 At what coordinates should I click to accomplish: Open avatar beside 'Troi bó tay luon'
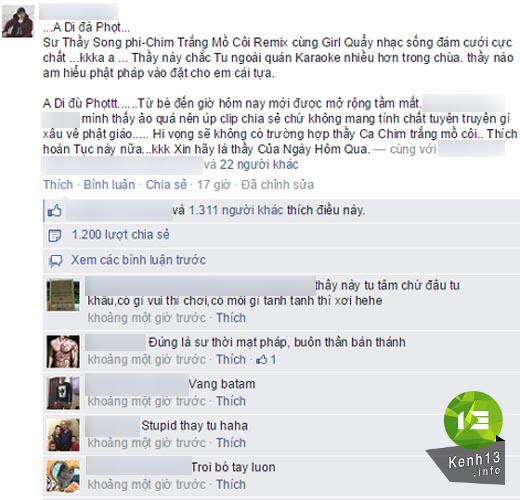point(63,476)
